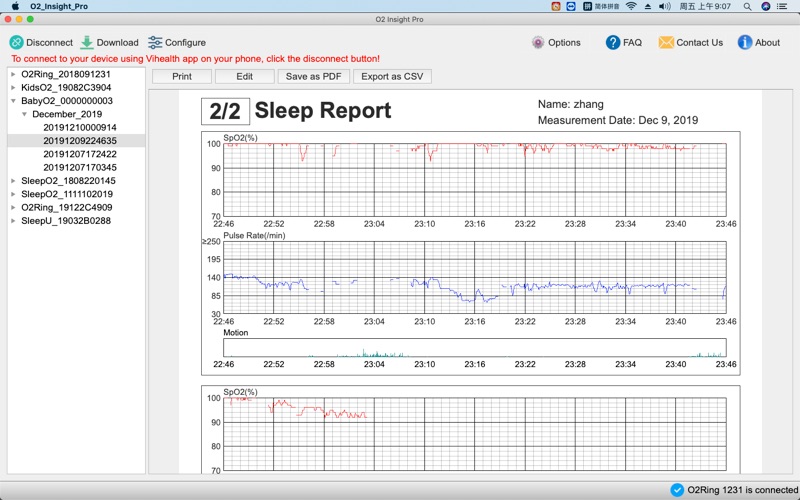800x500 pixels.
Task: Click the Pulse Rate(/min) chart label
Action: click(254, 236)
